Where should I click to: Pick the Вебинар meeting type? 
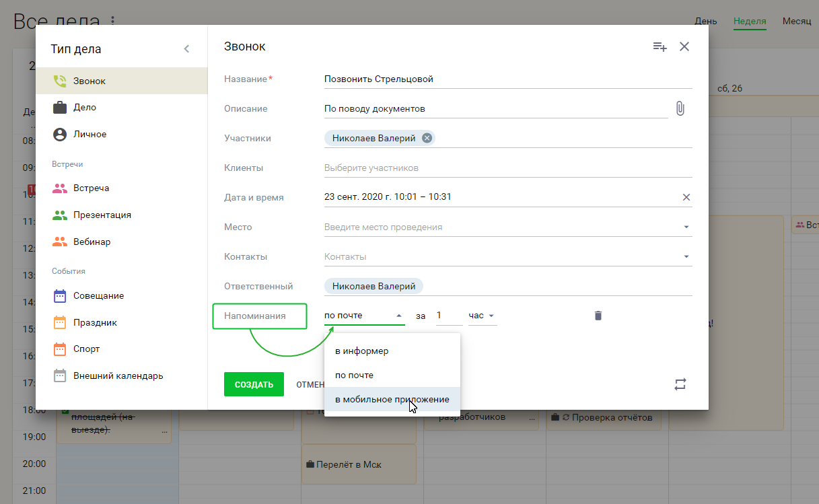(121, 242)
